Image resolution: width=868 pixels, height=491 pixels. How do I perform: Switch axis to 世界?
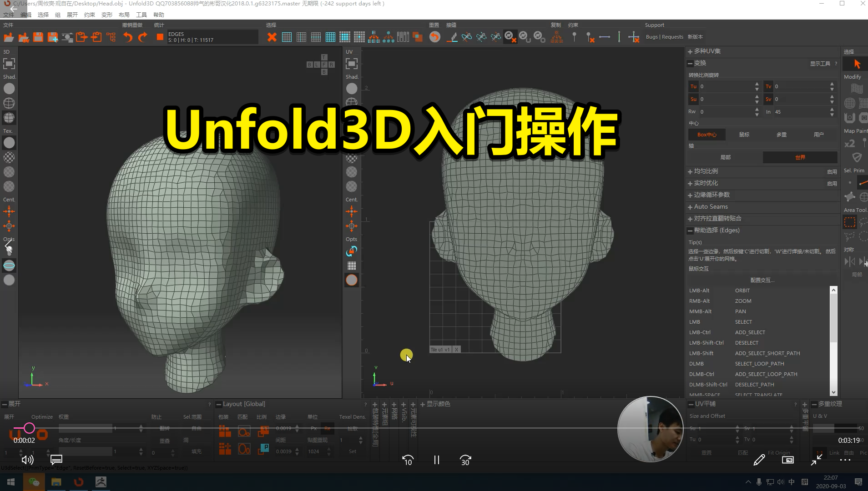(800, 157)
